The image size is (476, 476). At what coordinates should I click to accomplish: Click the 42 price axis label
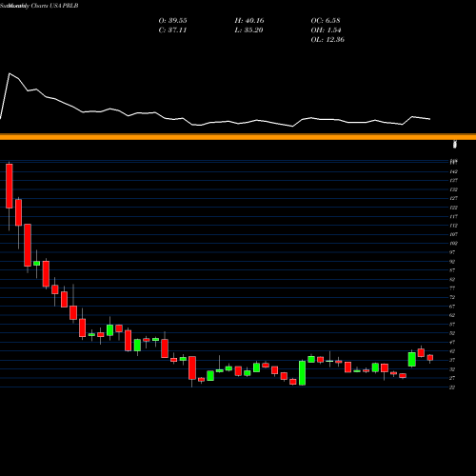[x=452, y=351]
